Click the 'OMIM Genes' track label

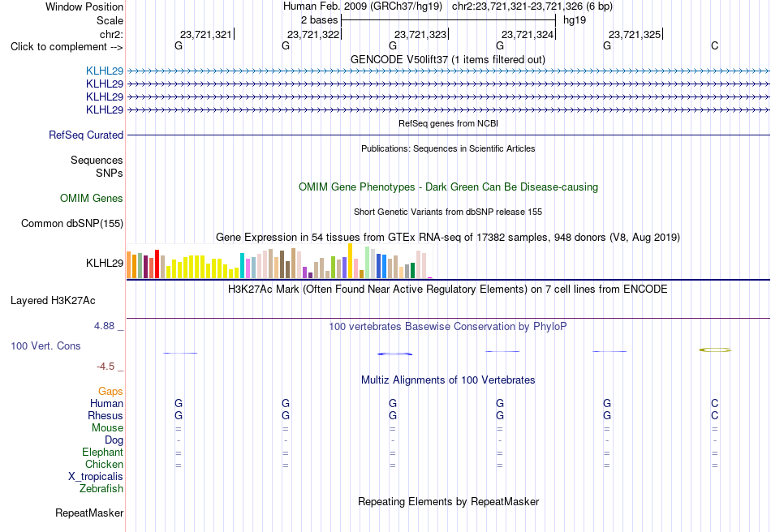pos(92,198)
